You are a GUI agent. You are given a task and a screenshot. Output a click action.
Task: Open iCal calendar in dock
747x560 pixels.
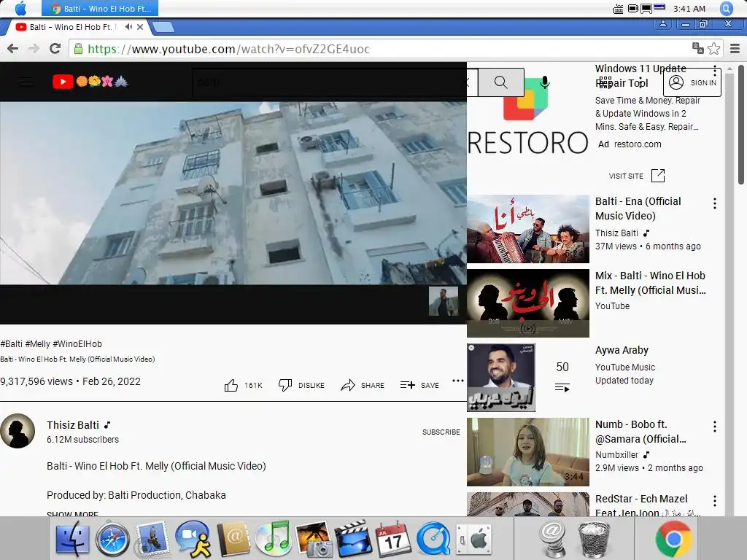pyautogui.click(x=393, y=540)
